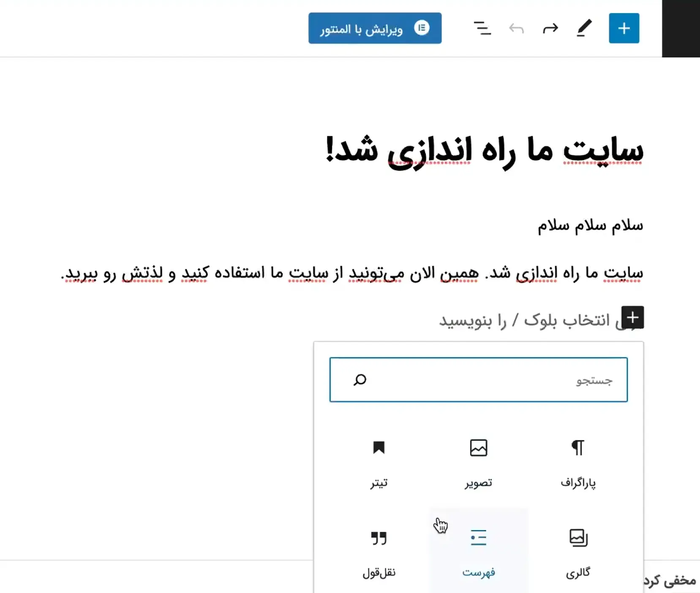Open the document list view
700x593 pixels.
click(x=482, y=28)
